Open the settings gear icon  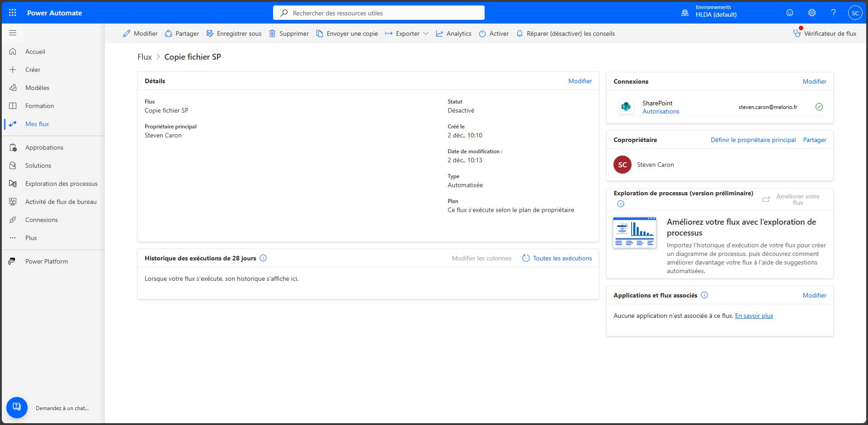[812, 13]
